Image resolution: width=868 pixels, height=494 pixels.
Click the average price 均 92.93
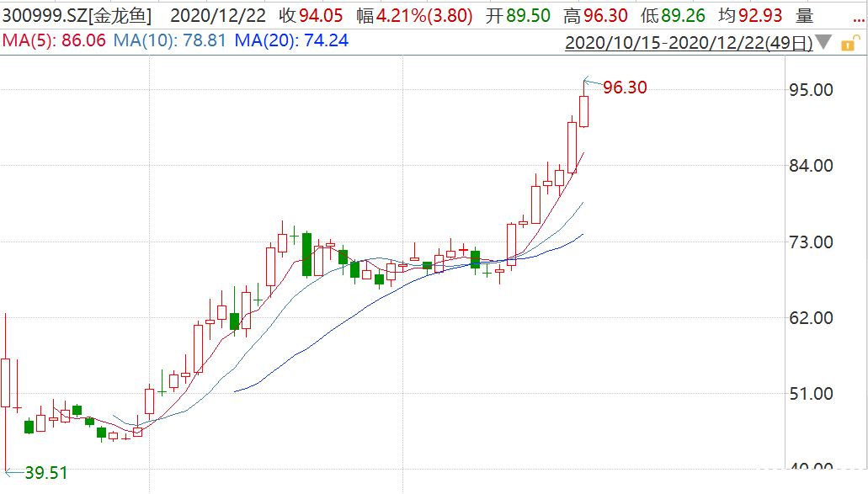[x=750, y=15]
